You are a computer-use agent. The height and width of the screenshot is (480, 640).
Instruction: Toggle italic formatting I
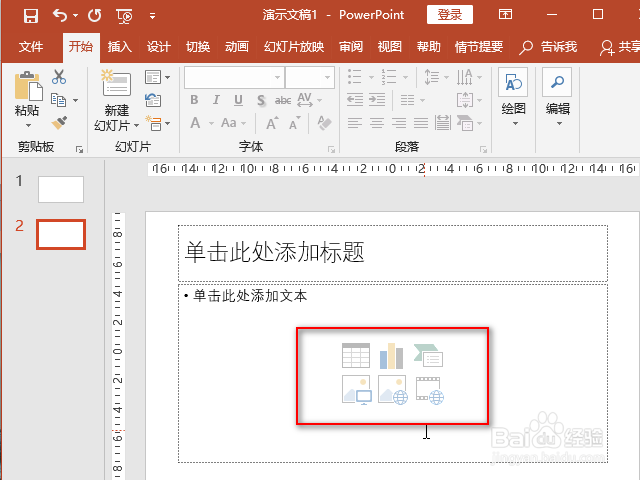click(x=216, y=100)
